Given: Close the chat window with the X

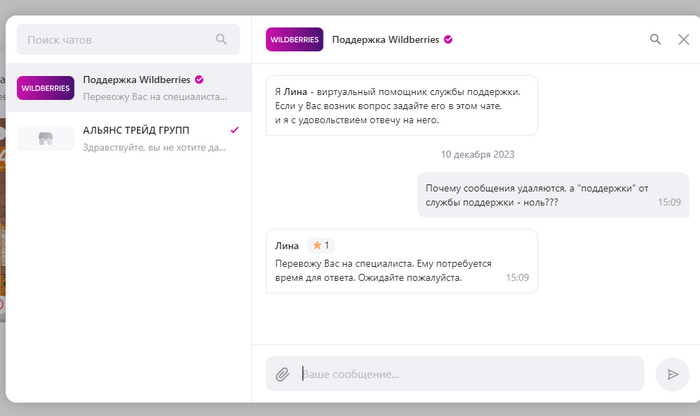Looking at the screenshot, I should point(683,39).
